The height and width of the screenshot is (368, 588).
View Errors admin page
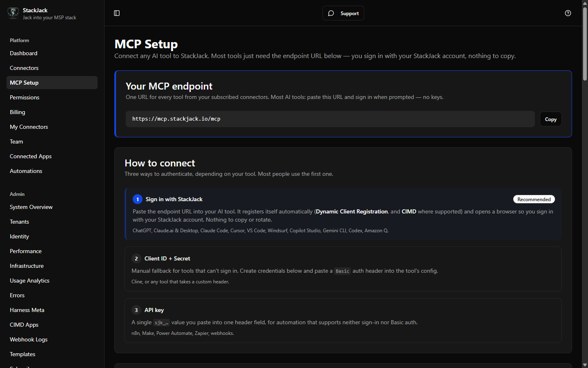[52, 295]
